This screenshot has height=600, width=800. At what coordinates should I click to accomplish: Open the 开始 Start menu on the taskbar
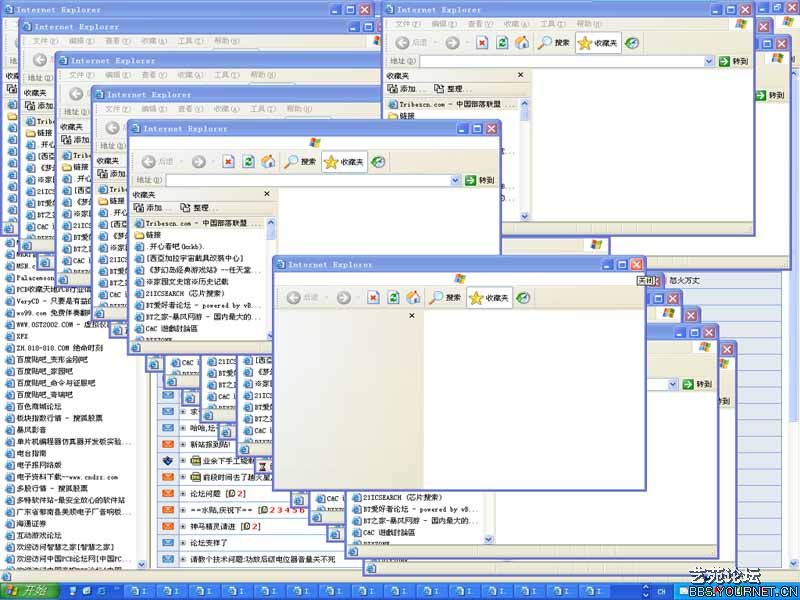click(30, 591)
